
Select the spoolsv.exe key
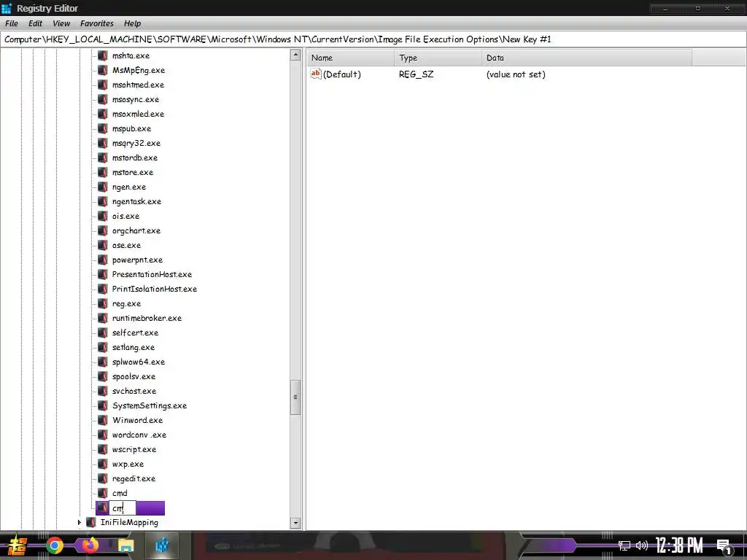click(x=133, y=377)
